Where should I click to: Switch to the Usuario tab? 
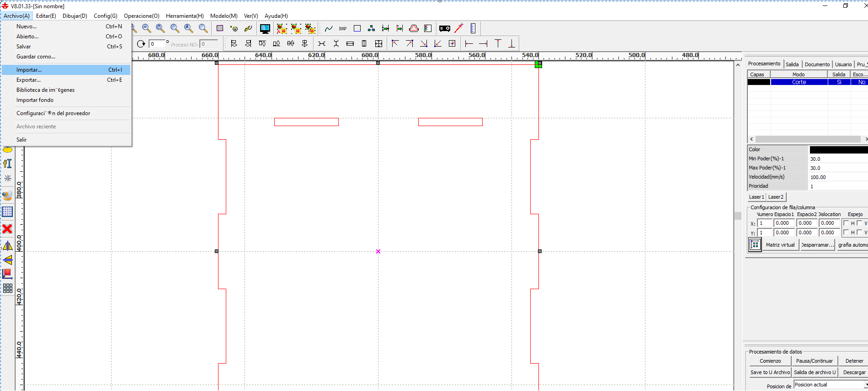pyautogui.click(x=843, y=64)
